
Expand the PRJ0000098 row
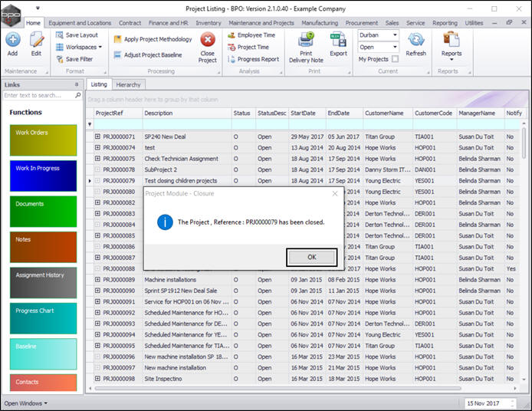point(98,379)
